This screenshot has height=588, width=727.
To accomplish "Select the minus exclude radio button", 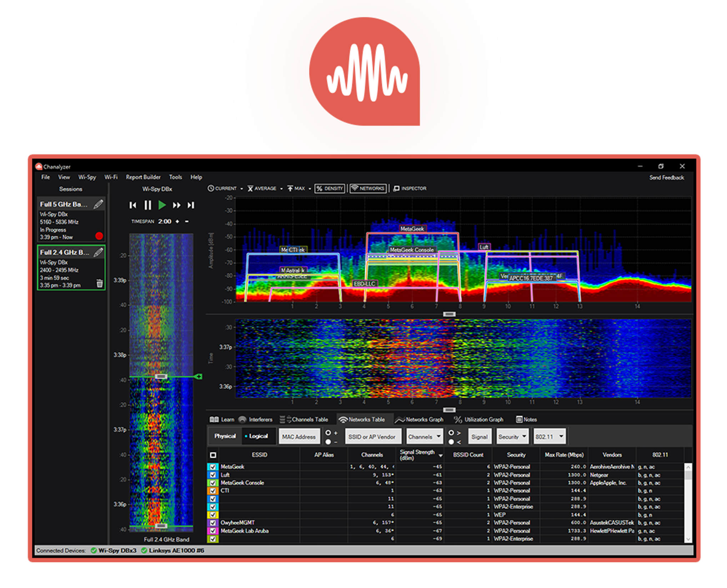I will click(328, 442).
